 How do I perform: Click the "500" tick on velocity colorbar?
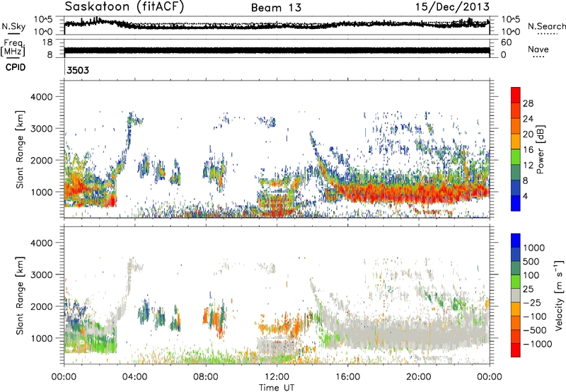(x=531, y=261)
